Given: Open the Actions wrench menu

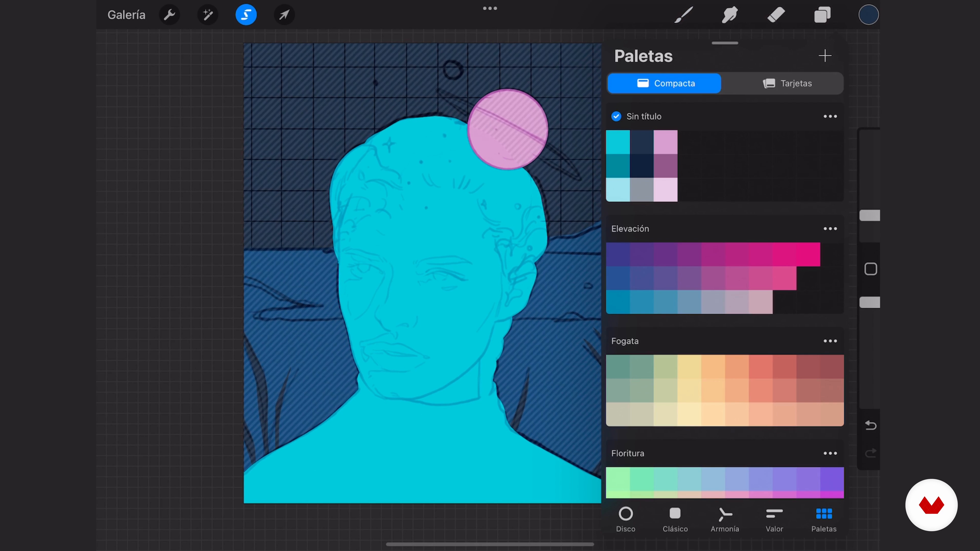Looking at the screenshot, I should point(169,15).
